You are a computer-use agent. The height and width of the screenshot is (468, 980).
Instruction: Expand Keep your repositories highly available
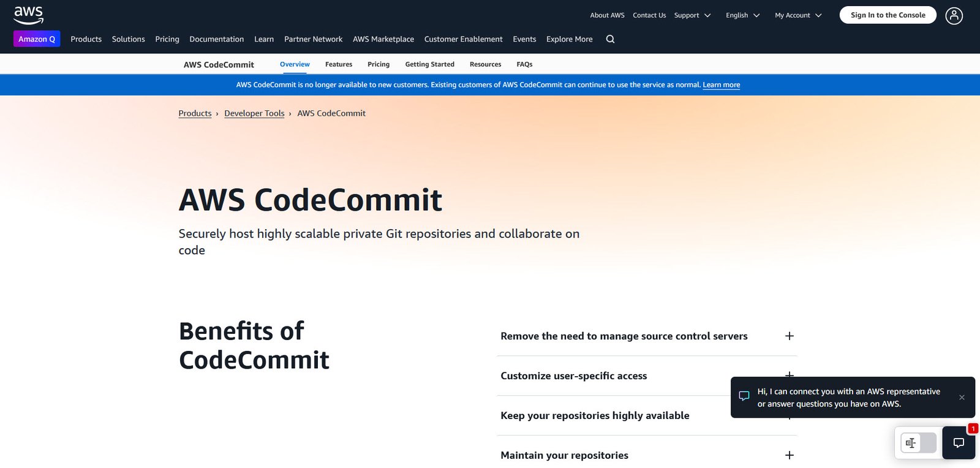(x=647, y=415)
